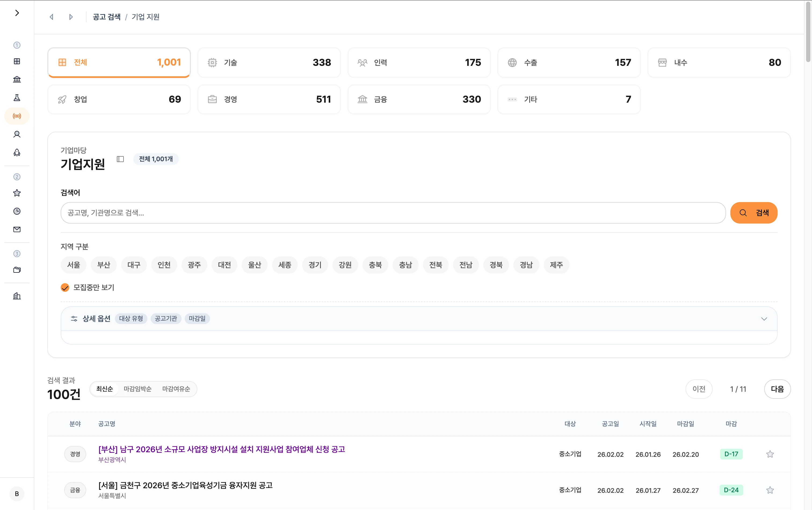The image size is (812, 510).
Task: Click the bank building sidebar icon
Action: click(x=17, y=79)
